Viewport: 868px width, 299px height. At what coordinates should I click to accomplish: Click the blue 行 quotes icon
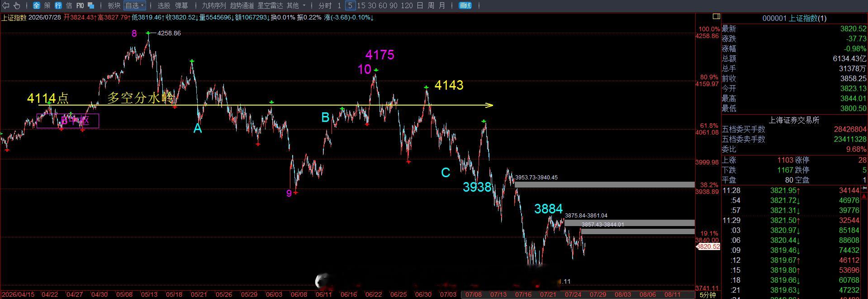click(58, 5)
